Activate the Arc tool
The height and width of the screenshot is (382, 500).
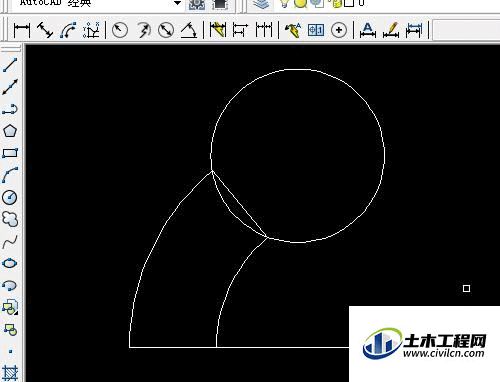(x=10, y=175)
